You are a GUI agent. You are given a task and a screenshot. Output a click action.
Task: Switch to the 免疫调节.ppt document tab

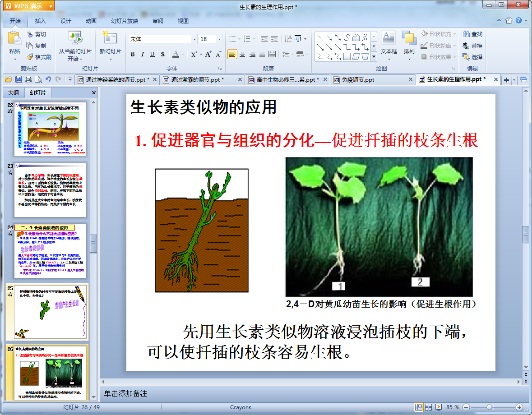pyautogui.click(x=372, y=79)
